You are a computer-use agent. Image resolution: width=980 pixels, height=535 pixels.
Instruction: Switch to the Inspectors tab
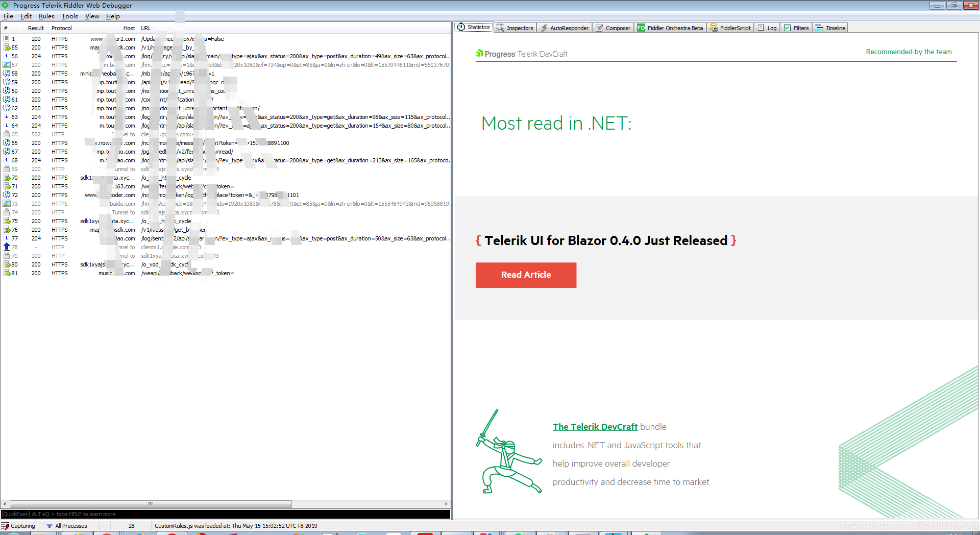point(515,28)
